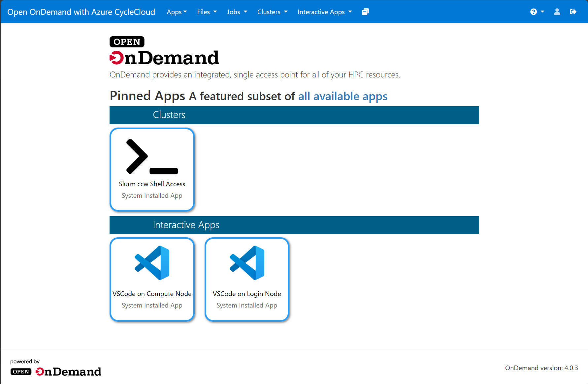The image size is (588, 384).
Task: Launch the VSCode on Login Node icon
Action: click(247, 263)
